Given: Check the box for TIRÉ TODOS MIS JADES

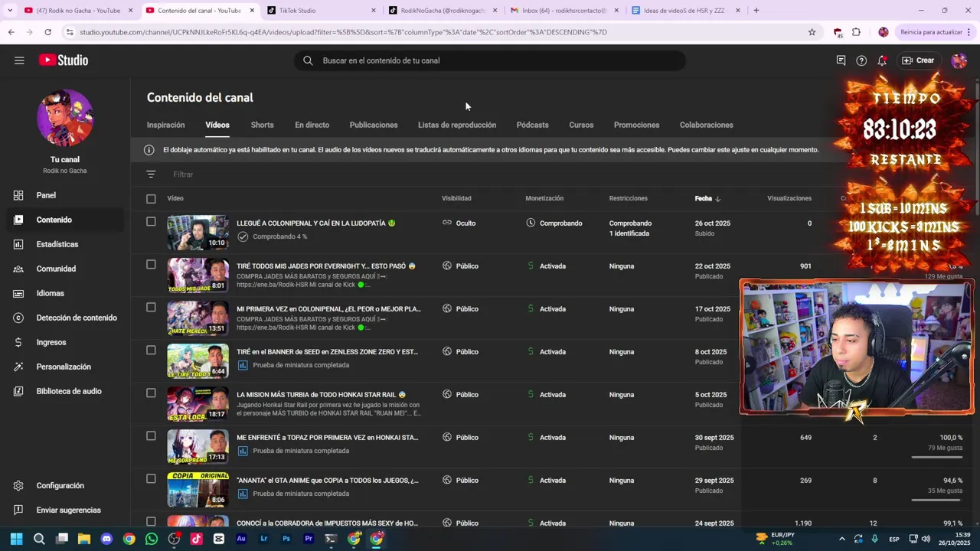Looking at the screenshot, I should (151, 265).
